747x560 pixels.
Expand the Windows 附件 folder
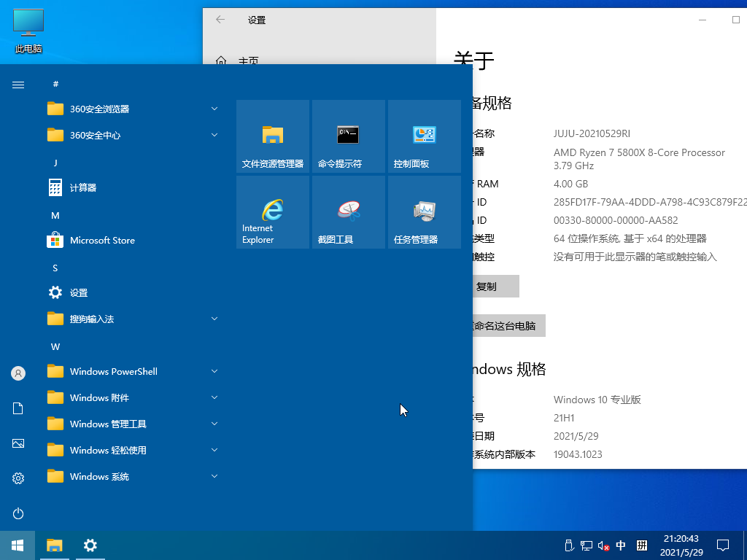[133, 397]
